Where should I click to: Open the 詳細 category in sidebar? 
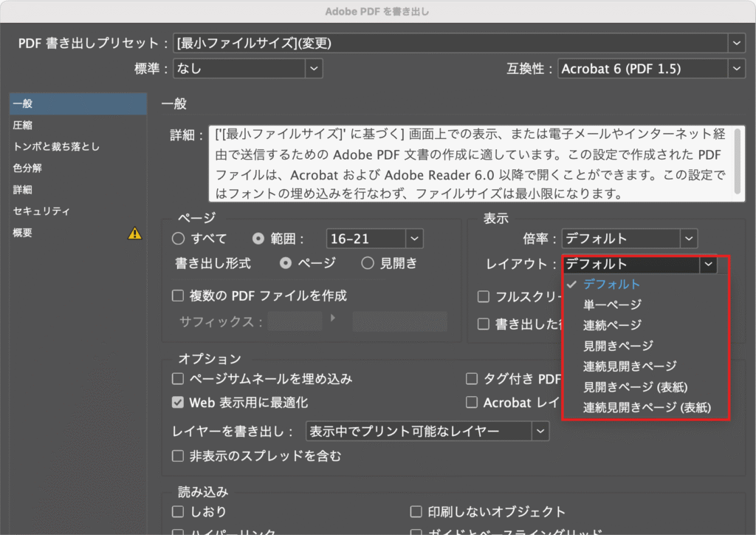[78, 190]
